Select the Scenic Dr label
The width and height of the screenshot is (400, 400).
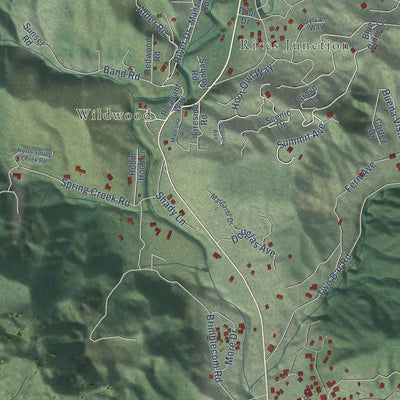pyautogui.click(x=279, y=120)
